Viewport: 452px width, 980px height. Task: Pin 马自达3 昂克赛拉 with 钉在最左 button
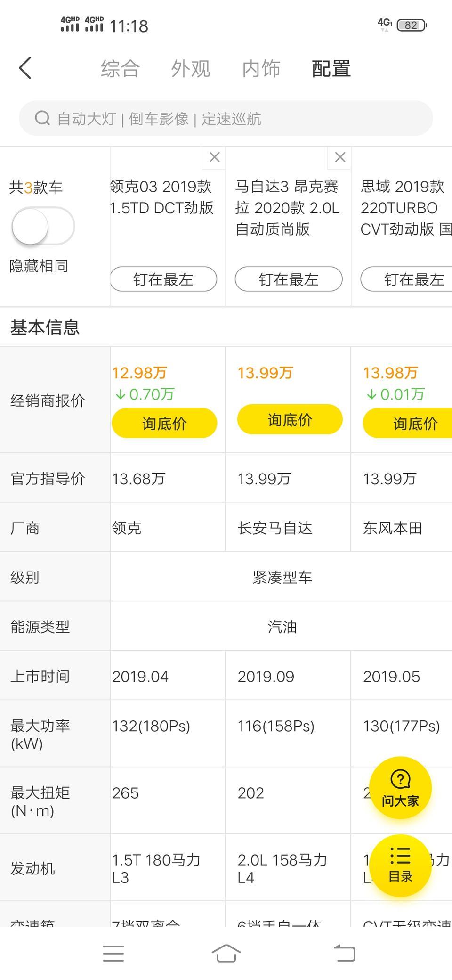pyautogui.click(x=289, y=279)
